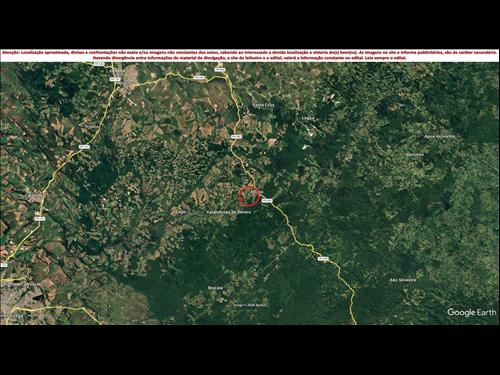500x375 pixels.
Task: Select the São Silvestre place label
Action: pos(403,280)
